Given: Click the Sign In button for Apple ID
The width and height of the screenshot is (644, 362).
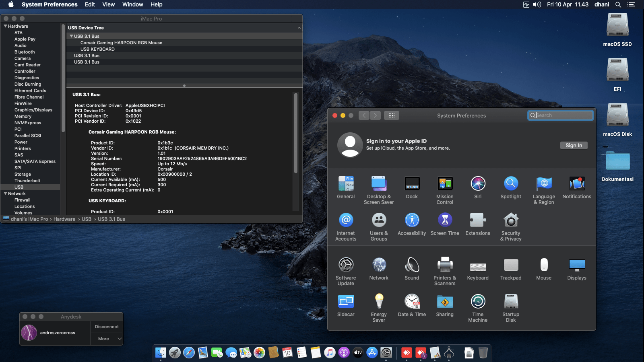Looking at the screenshot, I should [x=574, y=146].
